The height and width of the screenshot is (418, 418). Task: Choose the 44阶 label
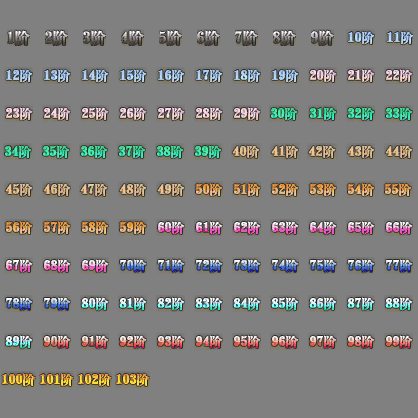point(398,152)
